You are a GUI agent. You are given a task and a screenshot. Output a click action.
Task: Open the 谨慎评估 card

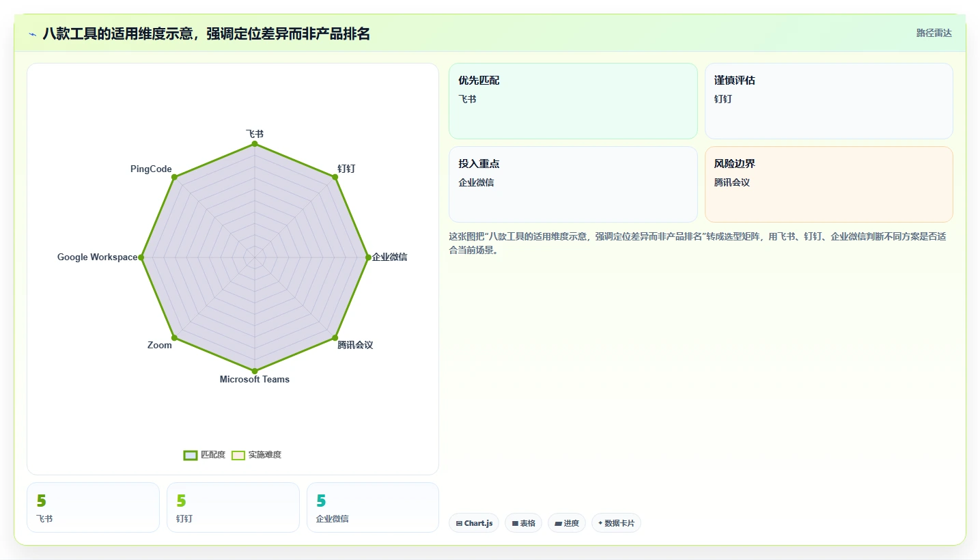pos(828,101)
